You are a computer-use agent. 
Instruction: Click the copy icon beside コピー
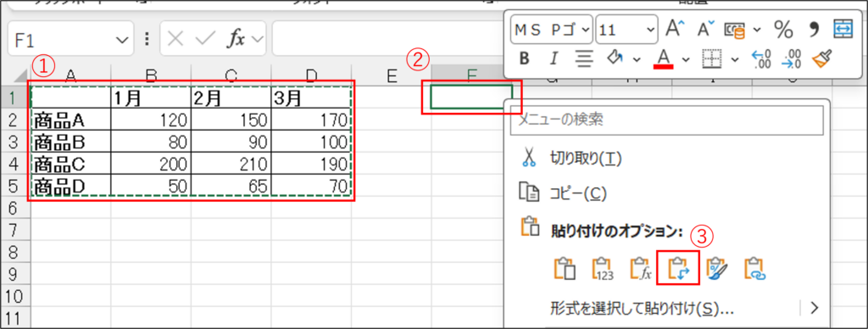[528, 192]
